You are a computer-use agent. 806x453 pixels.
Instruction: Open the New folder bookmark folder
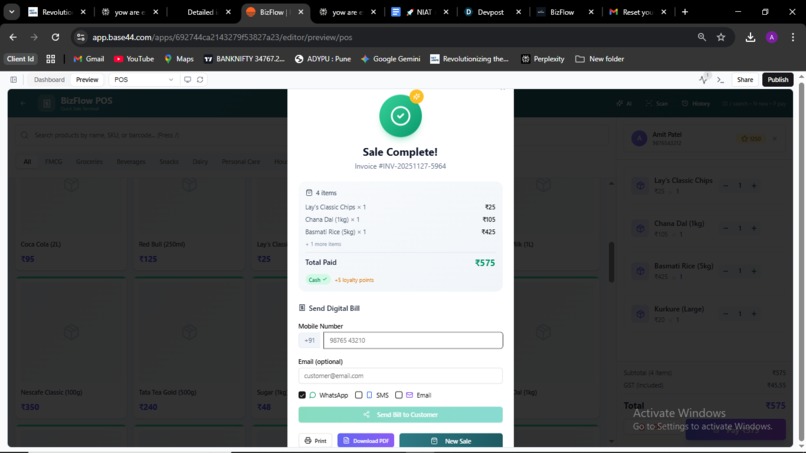(x=599, y=59)
